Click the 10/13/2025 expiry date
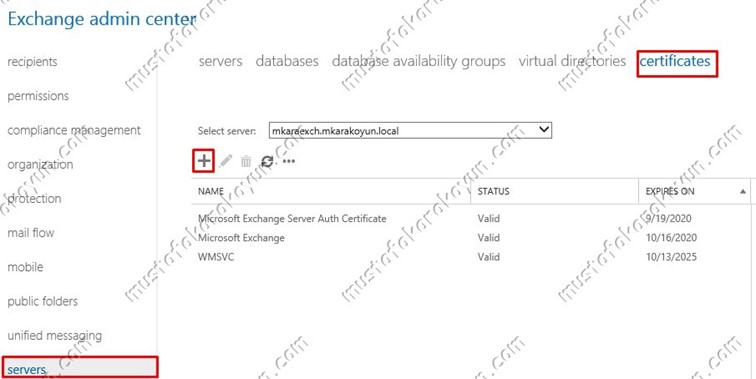The width and height of the screenshot is (756, 379). tap(671, 257)
